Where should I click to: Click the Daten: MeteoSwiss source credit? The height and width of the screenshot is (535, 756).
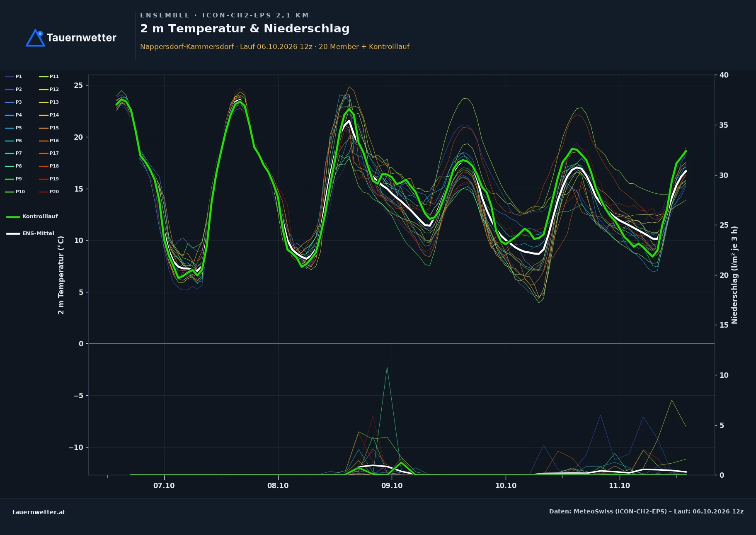coord(646,511)
